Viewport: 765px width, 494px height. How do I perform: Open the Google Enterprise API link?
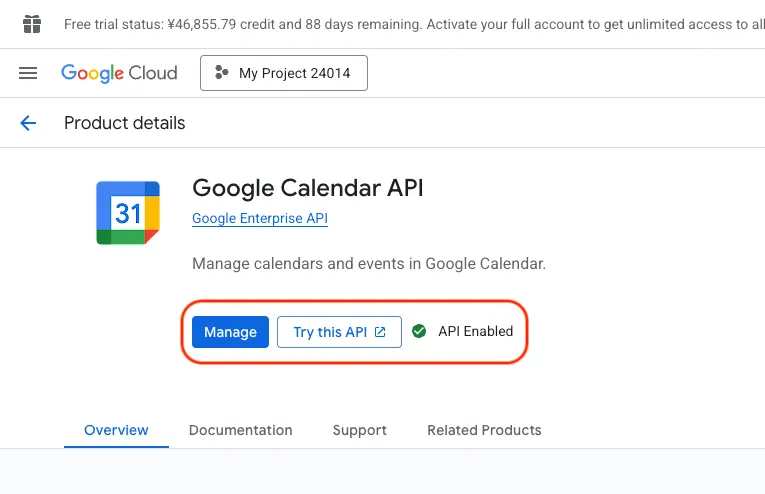click(260, 218)
